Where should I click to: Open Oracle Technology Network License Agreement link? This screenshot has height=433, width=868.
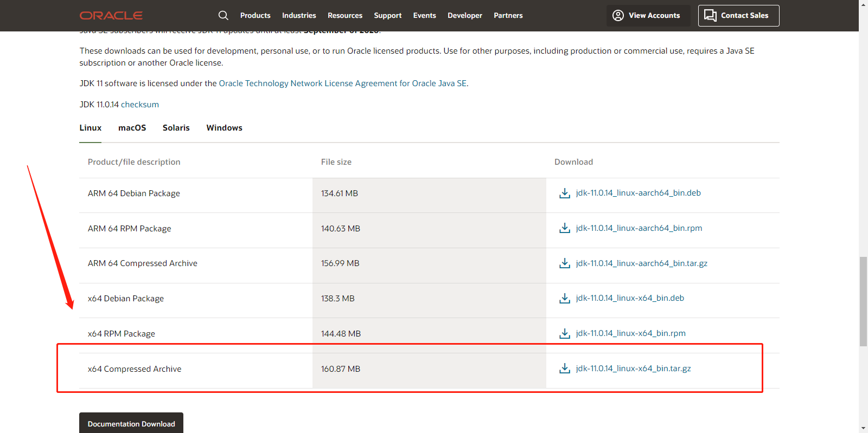342,83
